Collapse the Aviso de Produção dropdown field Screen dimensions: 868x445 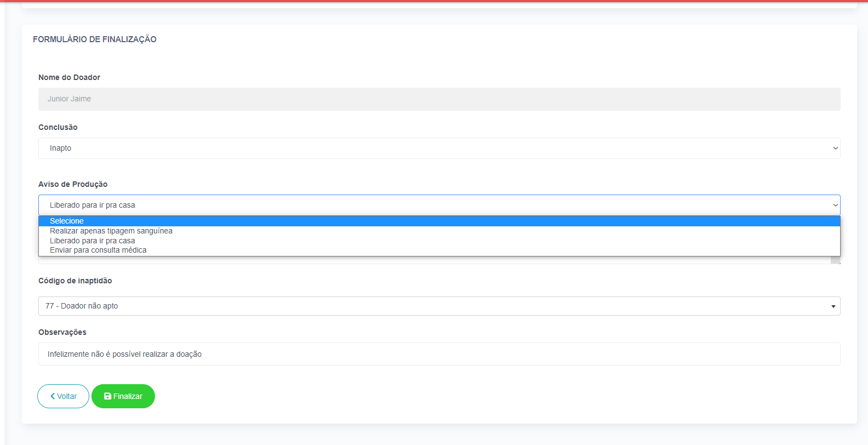pos(439,205)
